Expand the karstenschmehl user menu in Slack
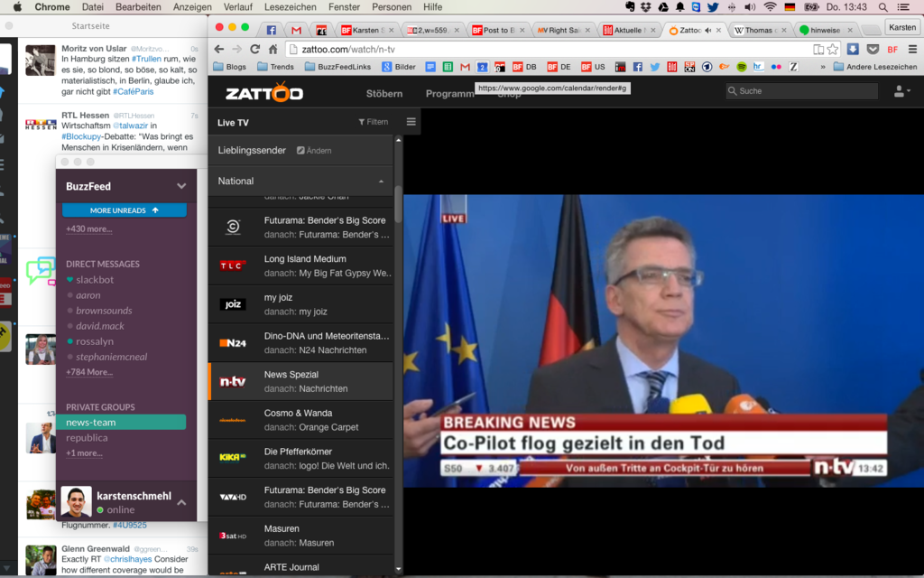924x578 pixels. click(x=181, y=502)
